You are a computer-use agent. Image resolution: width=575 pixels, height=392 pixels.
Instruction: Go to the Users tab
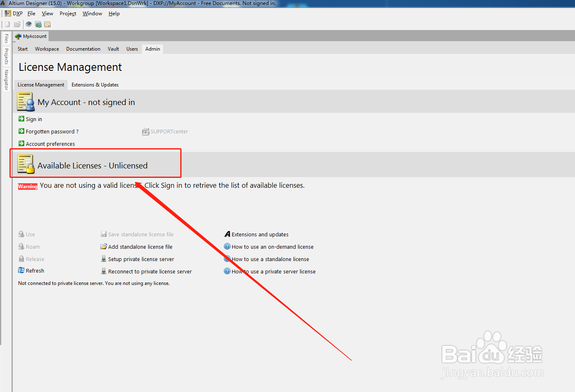click(132, 49)
